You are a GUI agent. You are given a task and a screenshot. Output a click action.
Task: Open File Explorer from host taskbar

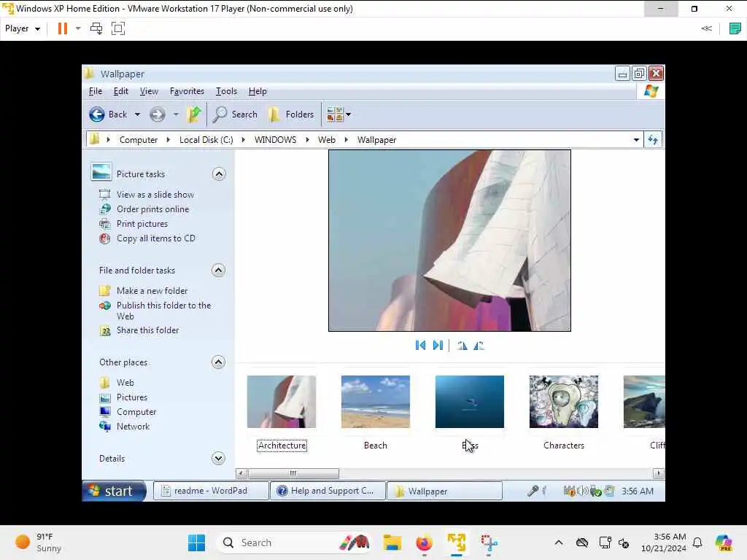coord(392,542)
